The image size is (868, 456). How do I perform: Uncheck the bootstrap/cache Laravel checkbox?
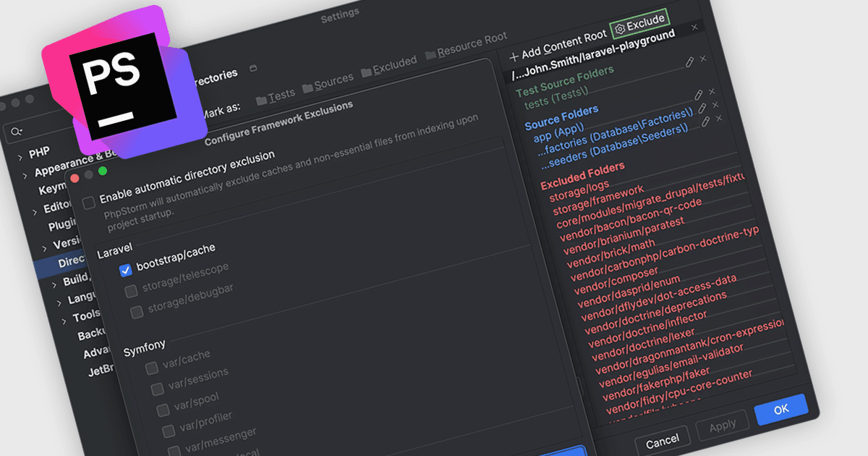click(126, 270)
